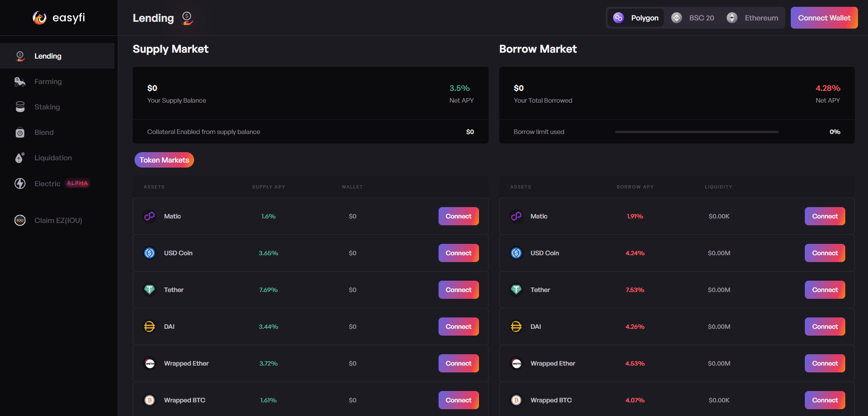Image resolution: width=868 pixels, height=416 pixels.
Task: Switch network to BSC 20
Action: (693, 18)
